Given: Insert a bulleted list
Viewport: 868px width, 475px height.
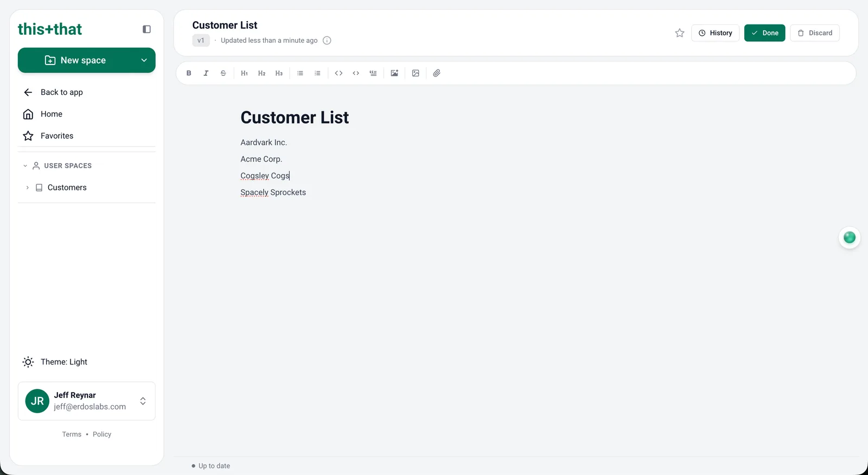Looking at the screenshot, I should point(300,73).
